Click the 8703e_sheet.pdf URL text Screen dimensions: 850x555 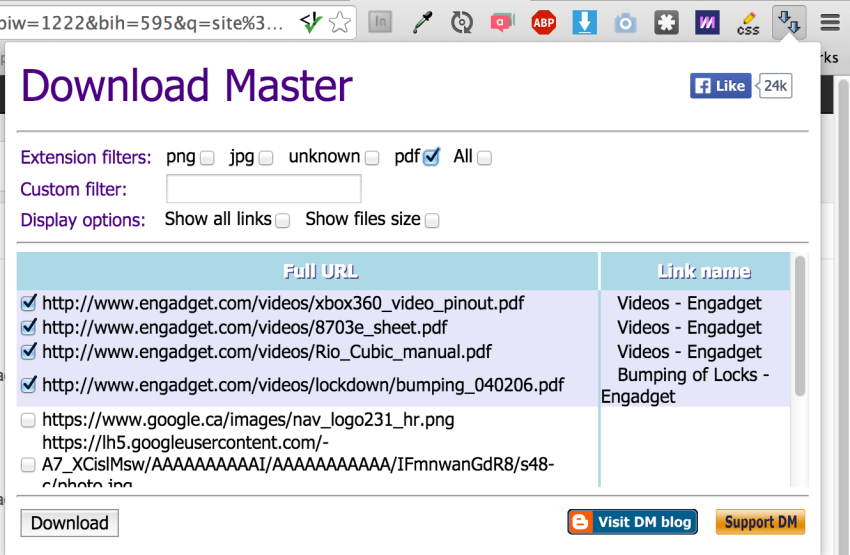(x=245, y=327)
